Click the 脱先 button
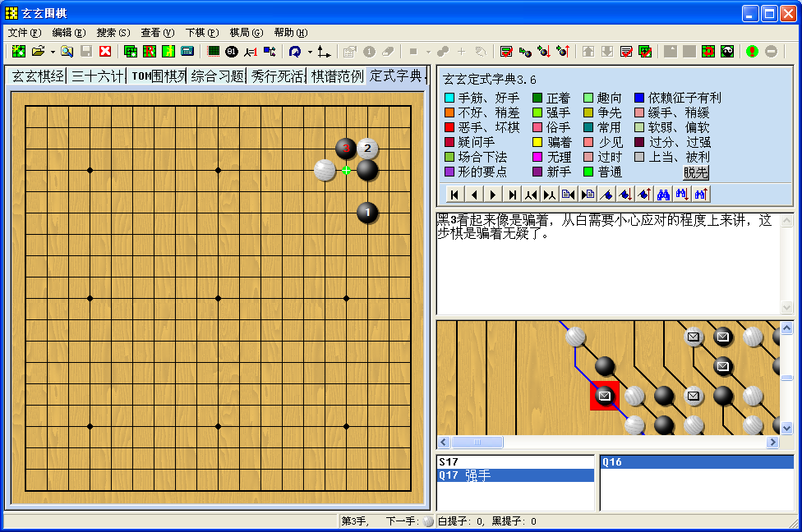 click(x=696, y=172)
